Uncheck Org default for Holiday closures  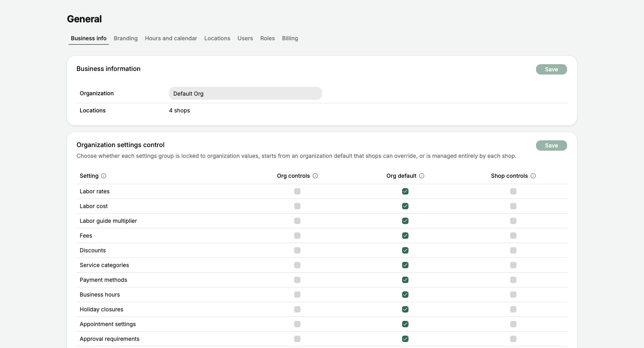pos(405,309)
